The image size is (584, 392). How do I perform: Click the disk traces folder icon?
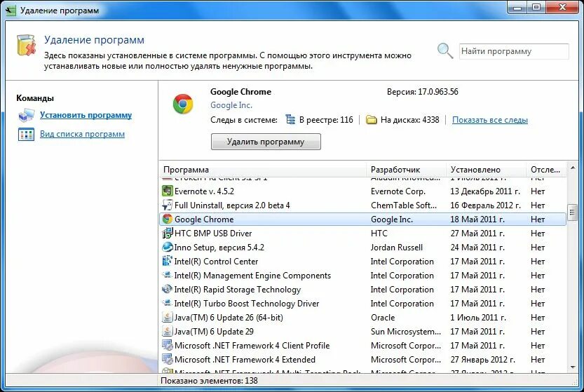(x=372, y=120)
